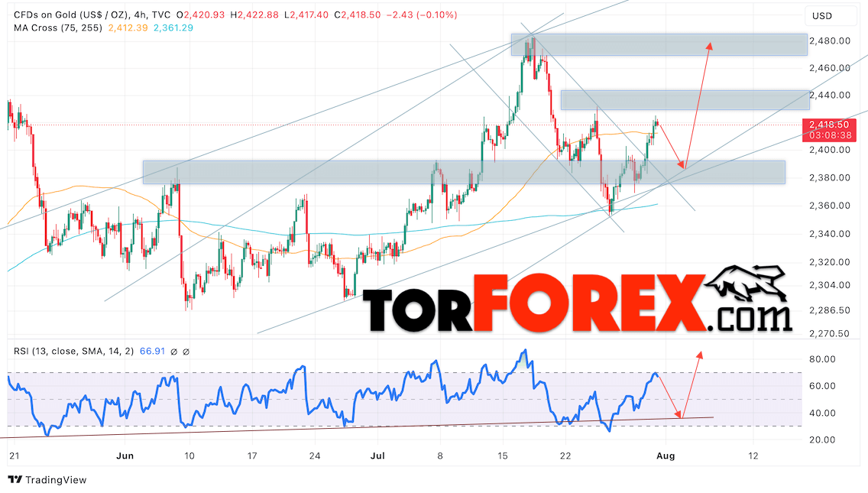
Task: Click the TradingView logo link
Action: (47, 480)
